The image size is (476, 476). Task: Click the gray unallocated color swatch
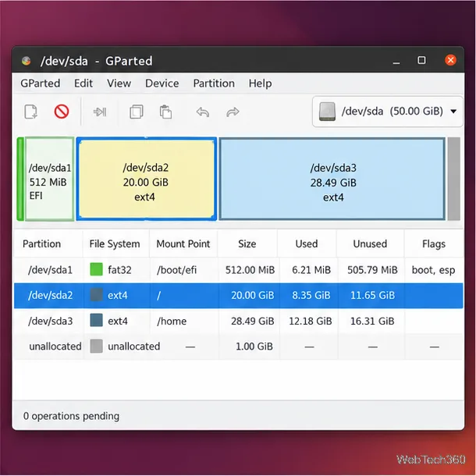(x=97, y=346)
